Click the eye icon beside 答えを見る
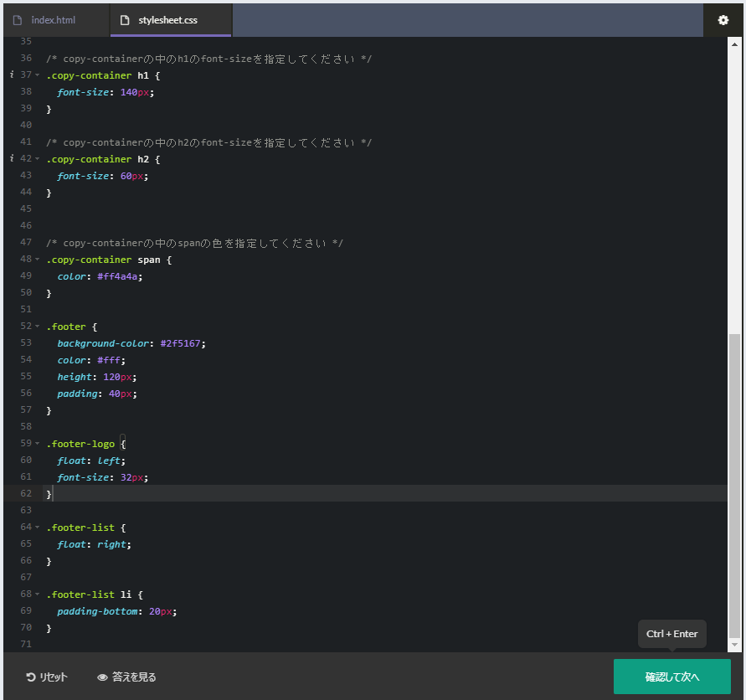746x700 pixels. click(x=102, y=677)
